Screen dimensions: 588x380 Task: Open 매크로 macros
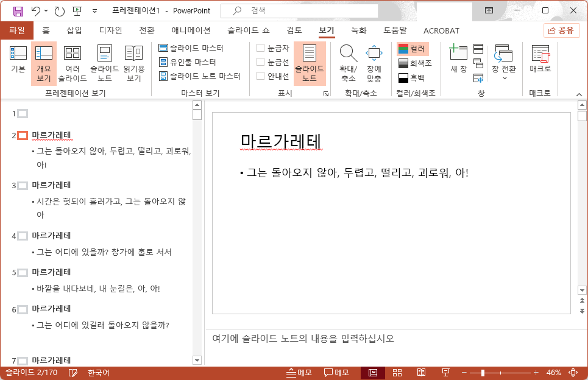pyautogui.click(x=540, y=59)
